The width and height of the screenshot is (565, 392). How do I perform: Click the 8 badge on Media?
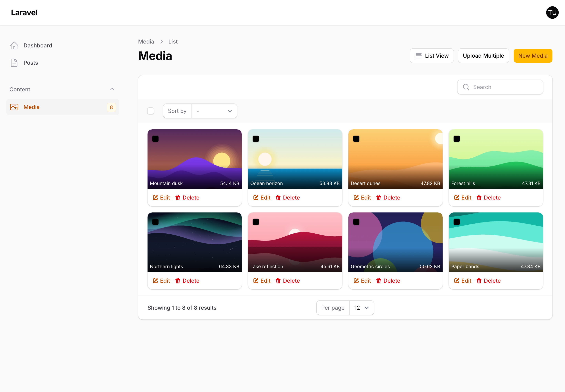(x=111, y=107)
